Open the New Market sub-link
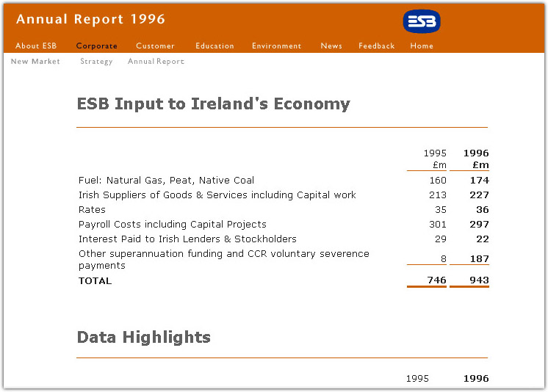Viewport: 548px width, 392px height. click(x=35, y=61)
